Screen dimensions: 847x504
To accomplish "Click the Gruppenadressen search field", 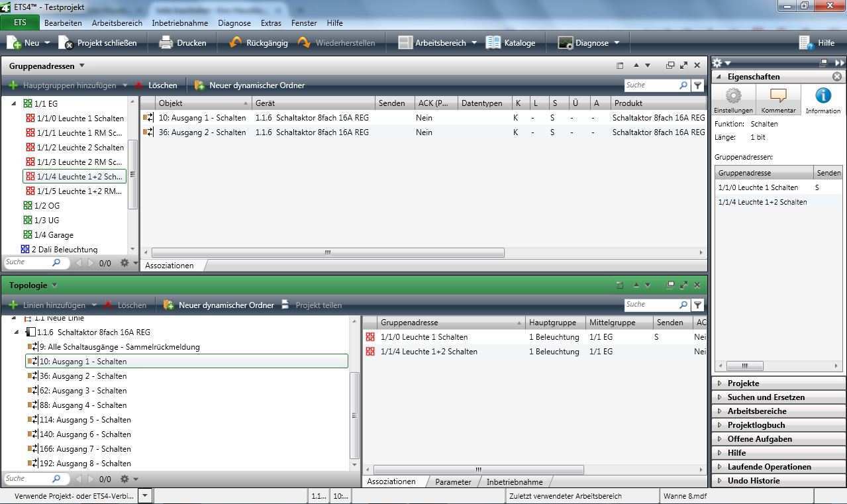I will [x=650, y=85].
